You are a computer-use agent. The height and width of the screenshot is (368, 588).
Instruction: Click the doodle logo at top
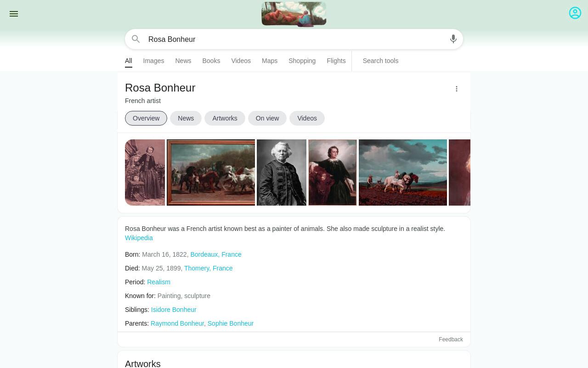coord(294,14)
